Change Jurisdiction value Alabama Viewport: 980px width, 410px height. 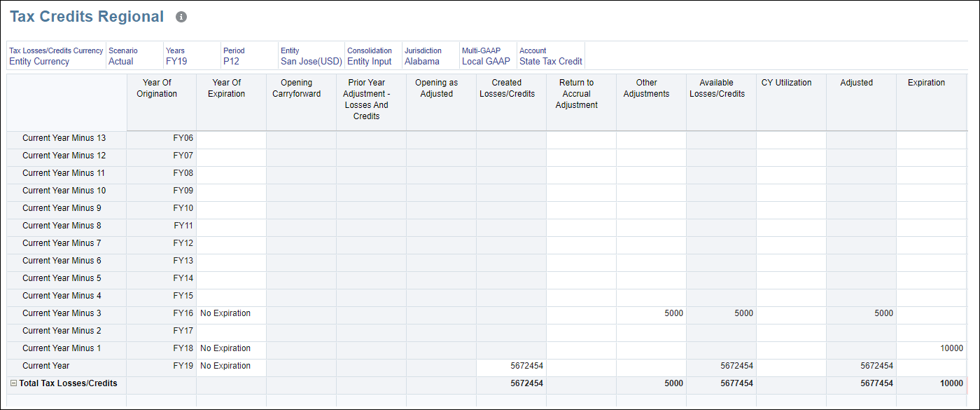coord(422,61)
